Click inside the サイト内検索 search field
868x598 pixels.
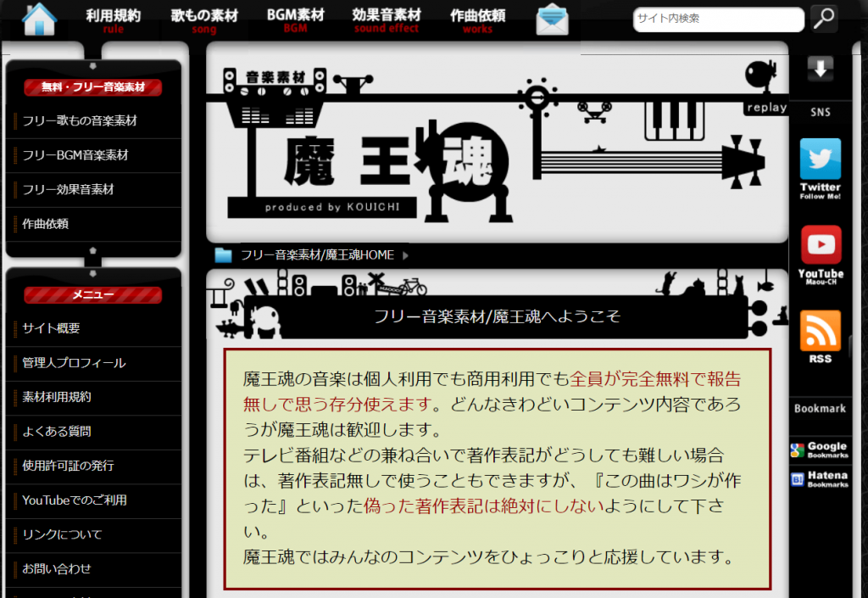(x=716, y=19)
